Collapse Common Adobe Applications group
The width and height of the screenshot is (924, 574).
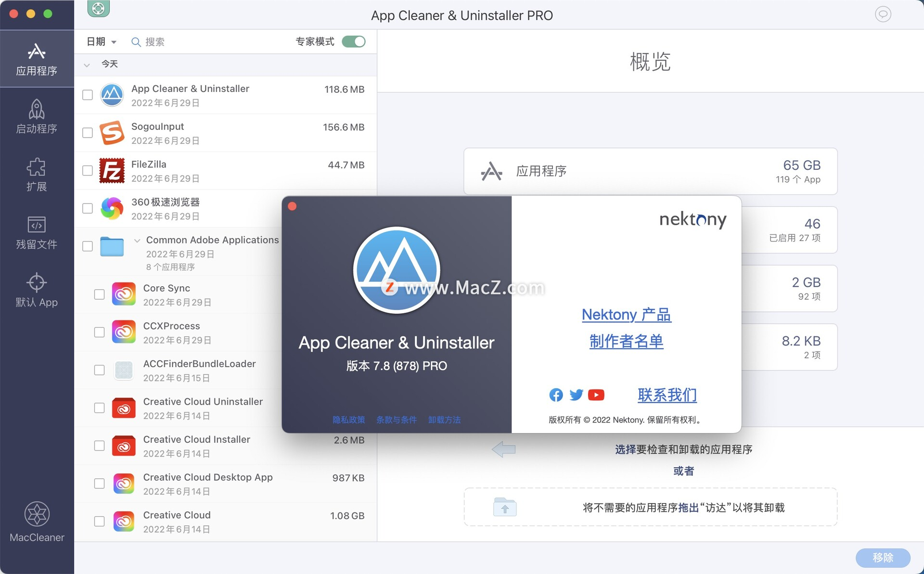(137, 240)
